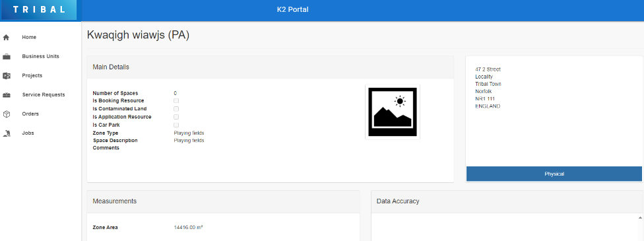Toggle the Is Contaminated Land checkbox
The width and height of the screenshot is (644, 241).
[176, 109]
